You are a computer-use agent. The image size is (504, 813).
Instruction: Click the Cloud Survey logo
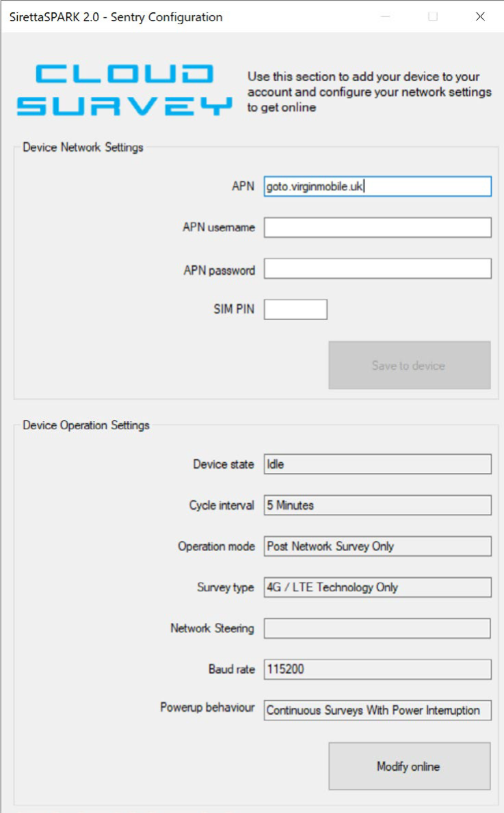click(124, 90)
